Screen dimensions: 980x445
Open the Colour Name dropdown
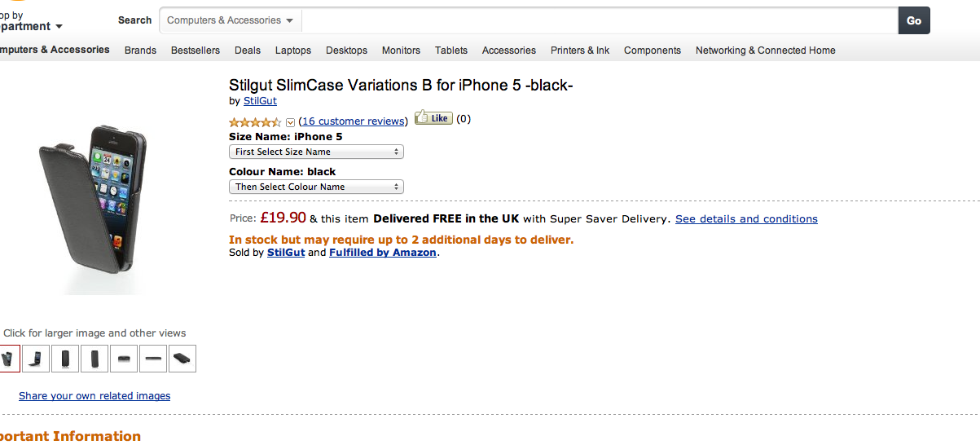tap(316, 187)
